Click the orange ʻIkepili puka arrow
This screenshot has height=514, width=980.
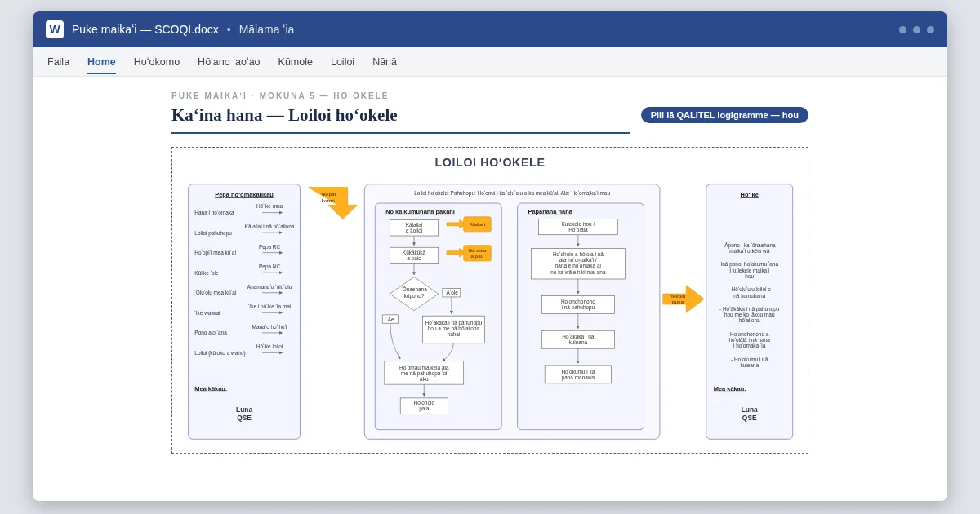683,299
